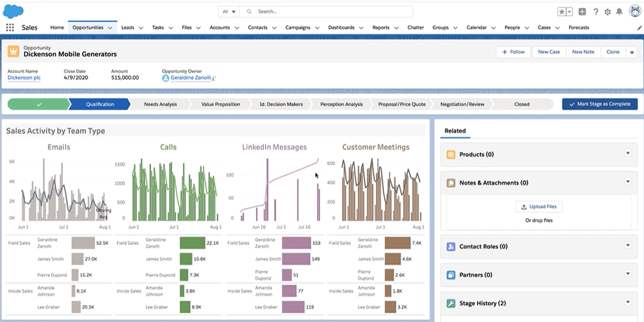The image size is (644, 322).
Task: Expand the Stage History section menu
Action: (x=628, y=303)
